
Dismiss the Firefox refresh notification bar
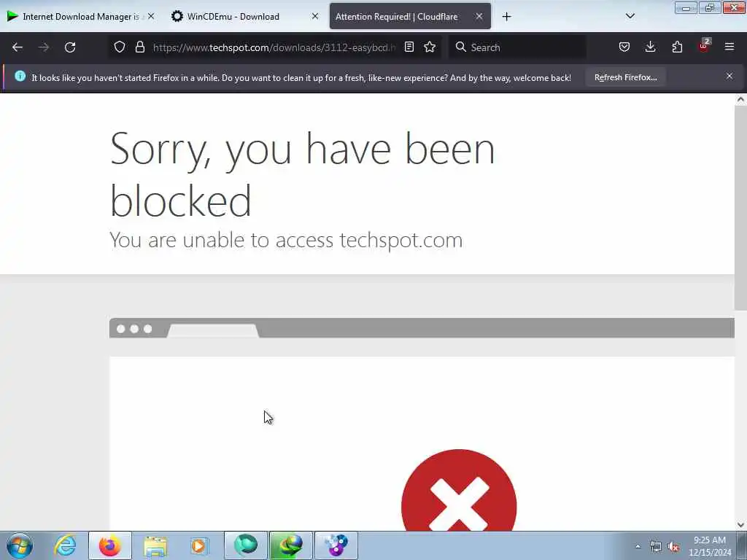point(729,76)
